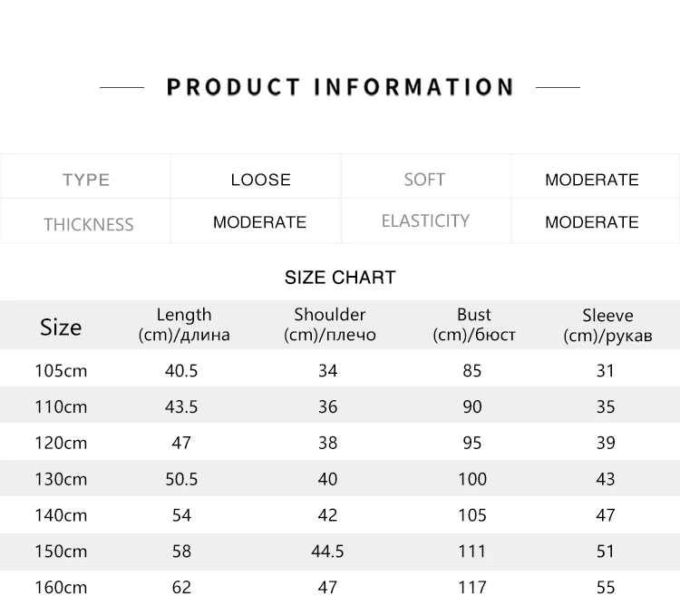This screenshot has width=680, height=616.
Task: Select the 105cm size row label
Action: click(61, 371)
